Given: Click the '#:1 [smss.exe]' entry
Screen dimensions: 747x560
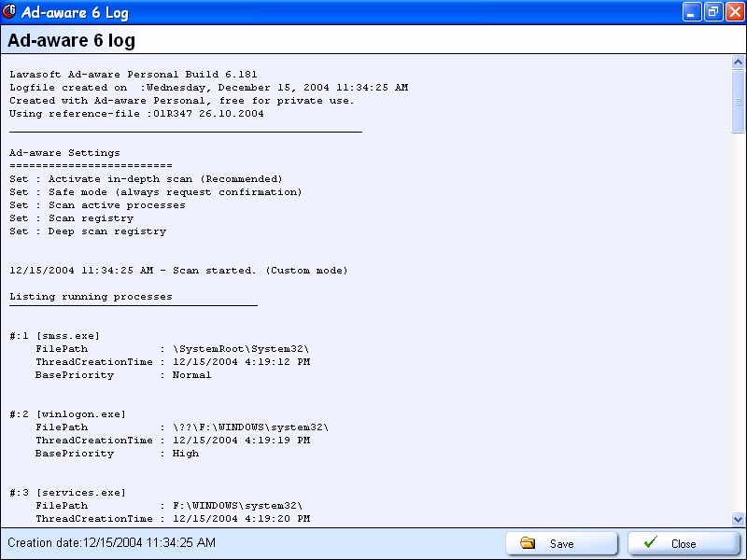Looking at the screenshot, I should [x=55, y=336].
